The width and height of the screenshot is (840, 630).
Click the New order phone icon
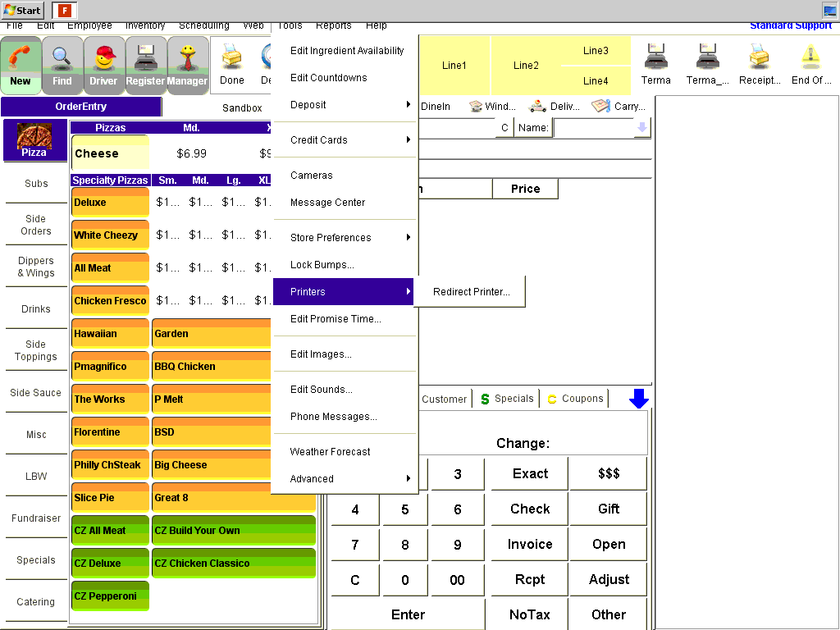click(21, 65)
